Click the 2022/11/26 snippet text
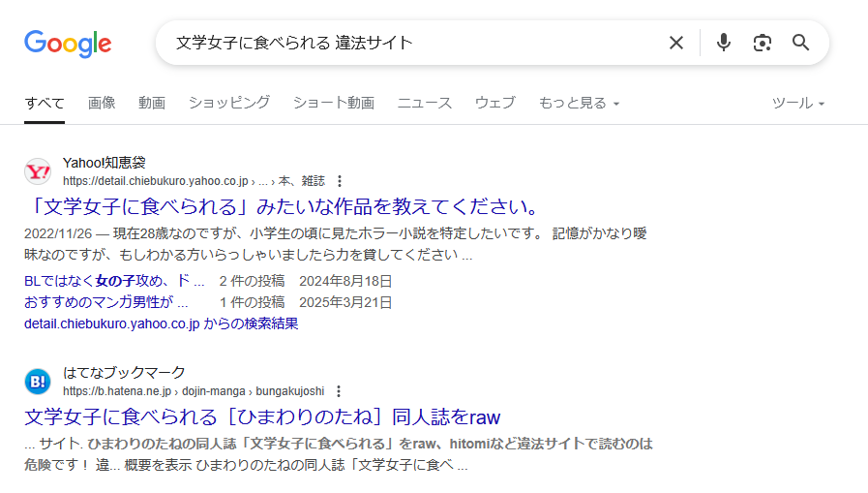 [57, 233]
